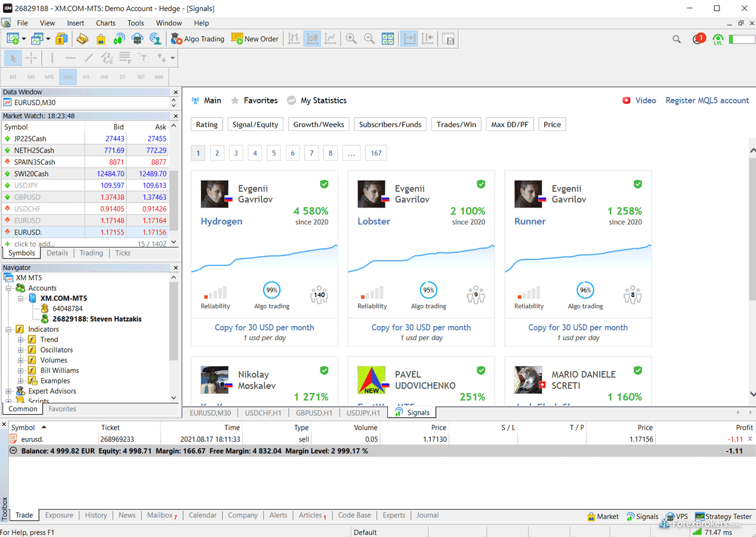Expand the Trend indicators tree node
Viewport: 756px width, 537px height.
point(21,340)
